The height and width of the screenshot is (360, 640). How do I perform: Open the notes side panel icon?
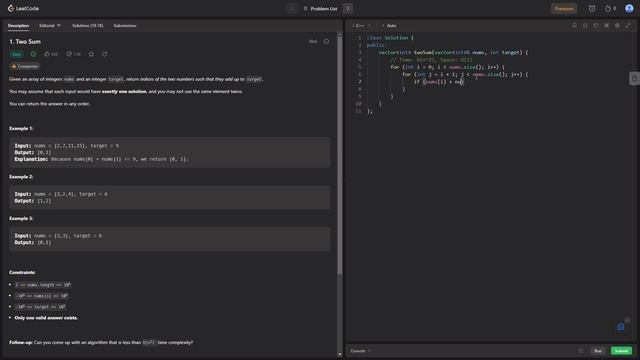(634, 78)
